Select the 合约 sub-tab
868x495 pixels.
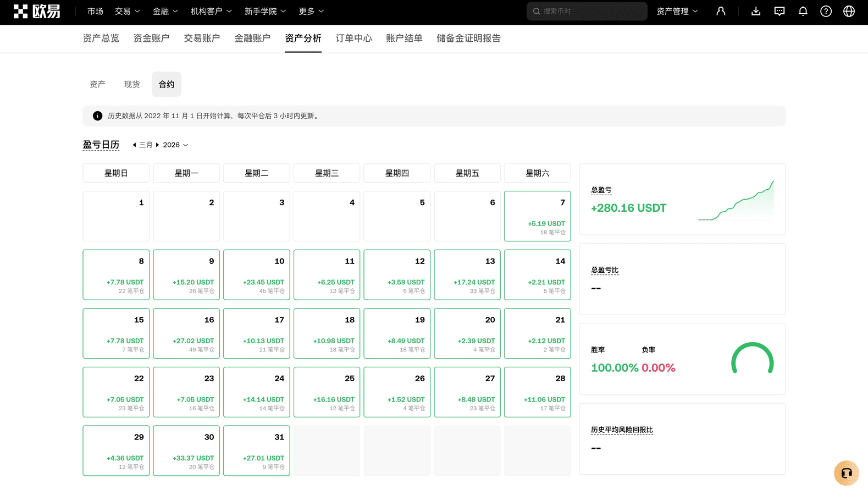(167, 84)
